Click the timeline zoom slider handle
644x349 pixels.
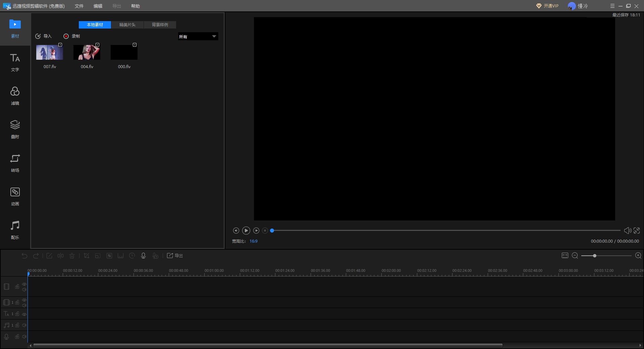click(x=594, y=256)
